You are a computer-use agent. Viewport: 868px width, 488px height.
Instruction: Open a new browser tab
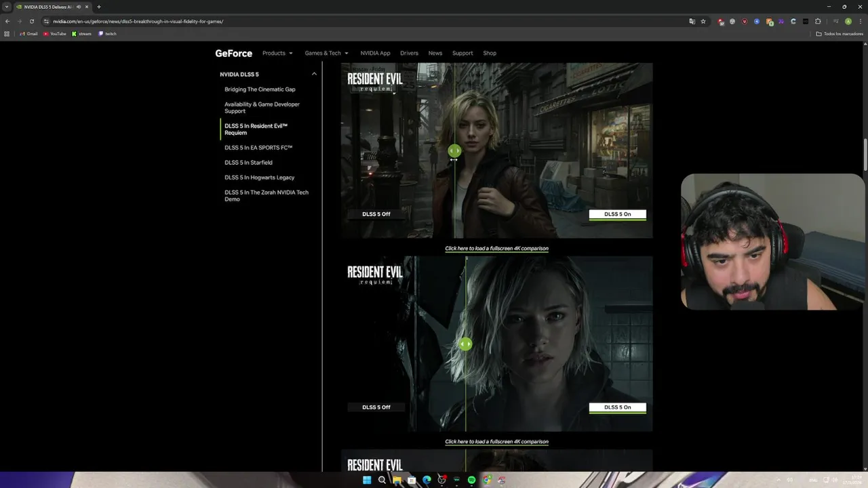click(x=98, y=7)
